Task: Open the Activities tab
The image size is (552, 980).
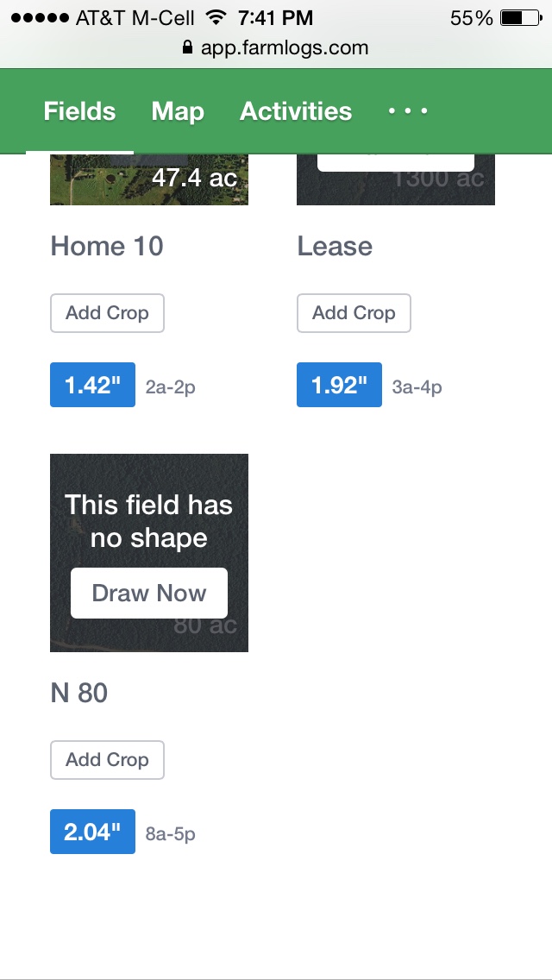Action: point(296,111)
